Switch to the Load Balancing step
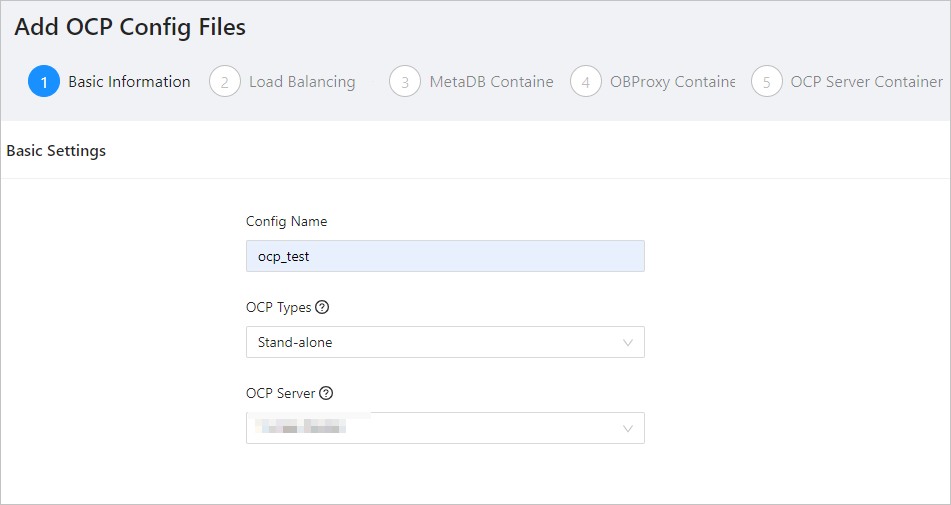The image size is (951, 505). click(x=302, y=82)
